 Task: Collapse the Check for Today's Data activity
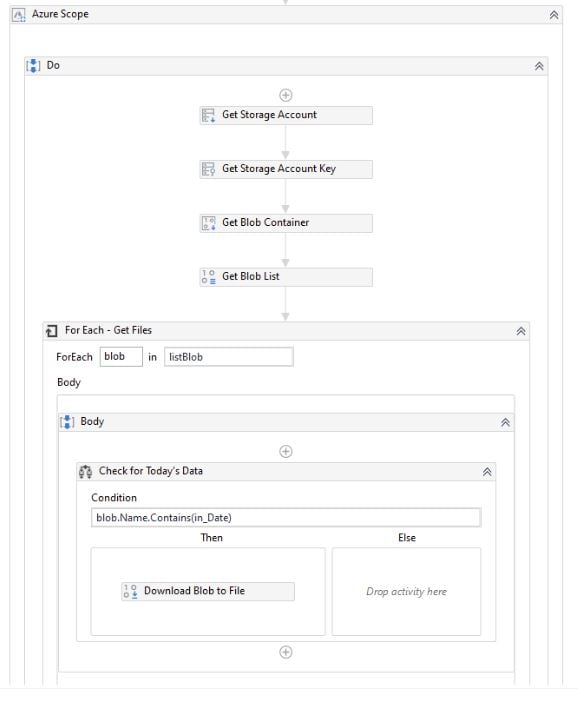(x=487, y=472)
